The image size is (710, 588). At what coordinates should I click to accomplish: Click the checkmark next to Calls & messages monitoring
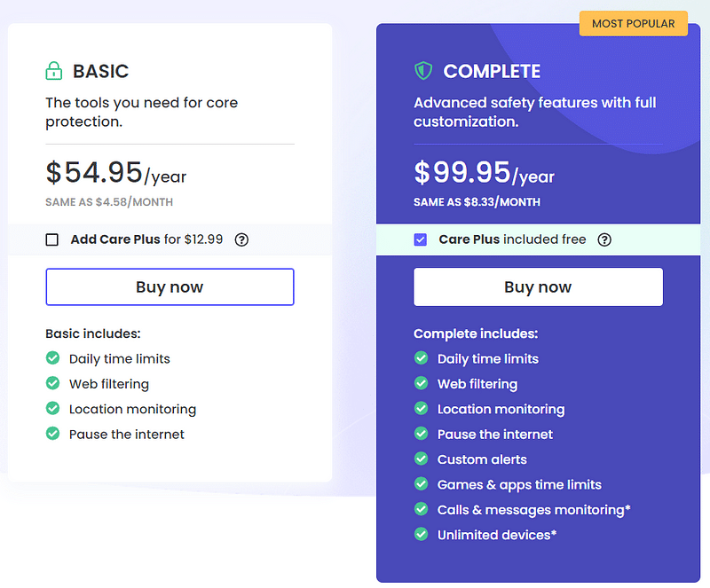(x=421, y=509)
